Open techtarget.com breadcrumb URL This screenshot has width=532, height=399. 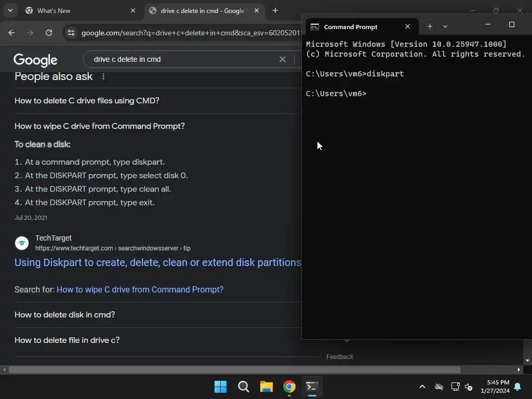click(113, 248)
